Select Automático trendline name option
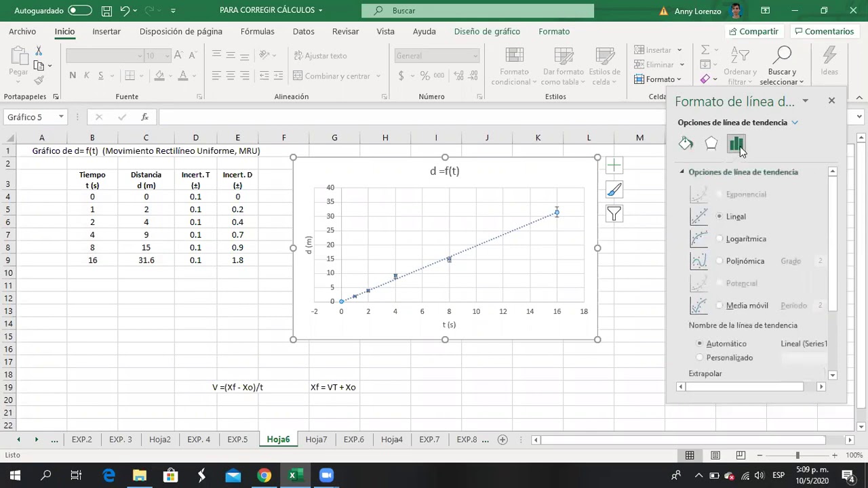The width and height of the screenshot is (868, 488). (x=700, y=344)
